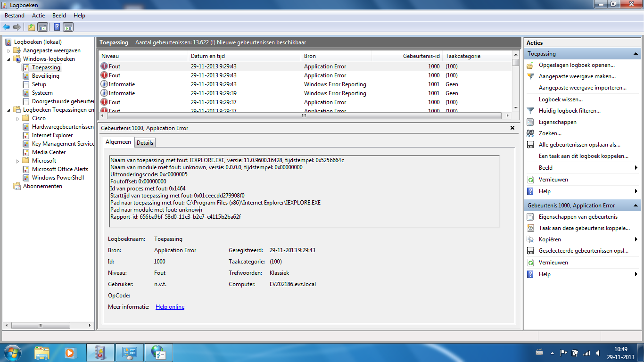644x362 pixels.
Task: Toggle the action pane toolbar icon
Action: pyautogui.click(x=68, y=27)
